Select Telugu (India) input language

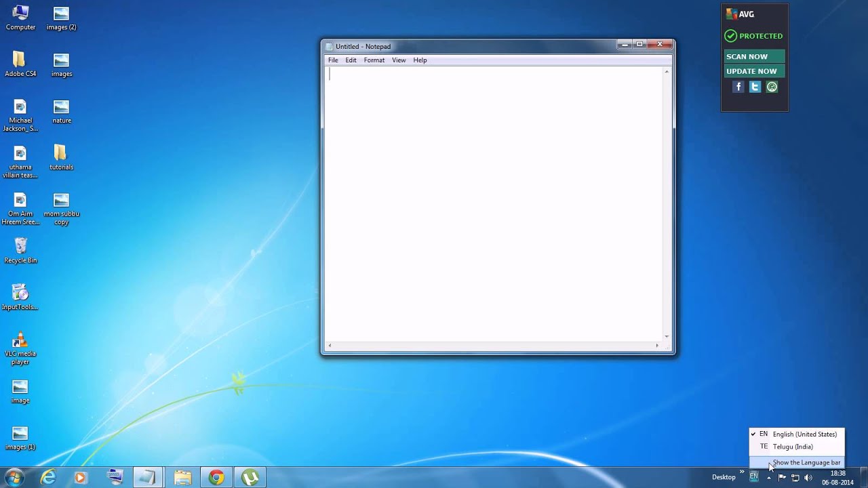797,447
